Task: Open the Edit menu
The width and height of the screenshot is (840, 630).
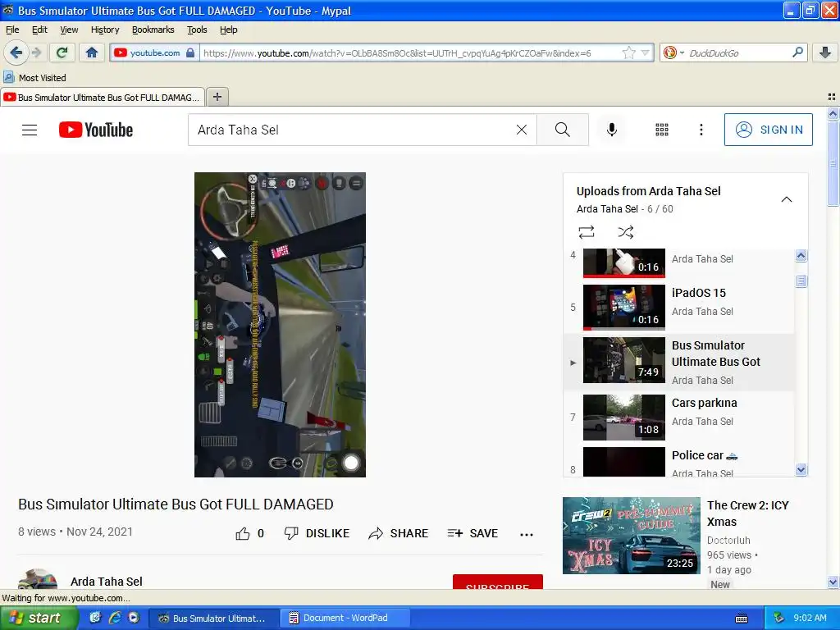Action: point(39,30)
